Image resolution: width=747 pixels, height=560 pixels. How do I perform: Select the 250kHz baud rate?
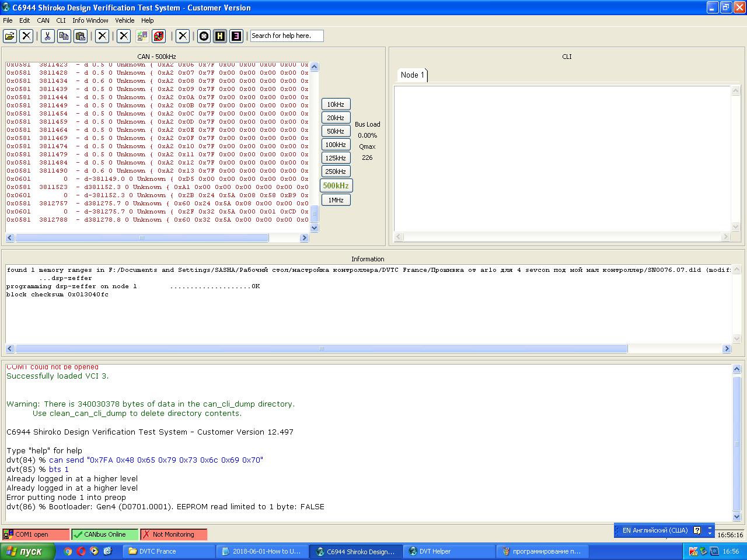336,171
